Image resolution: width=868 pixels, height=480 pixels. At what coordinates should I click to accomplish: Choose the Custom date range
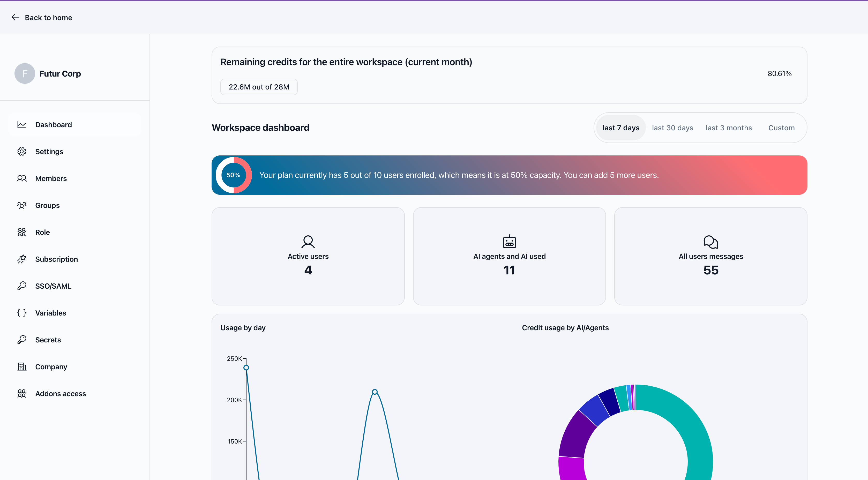[x=781, y=128]
